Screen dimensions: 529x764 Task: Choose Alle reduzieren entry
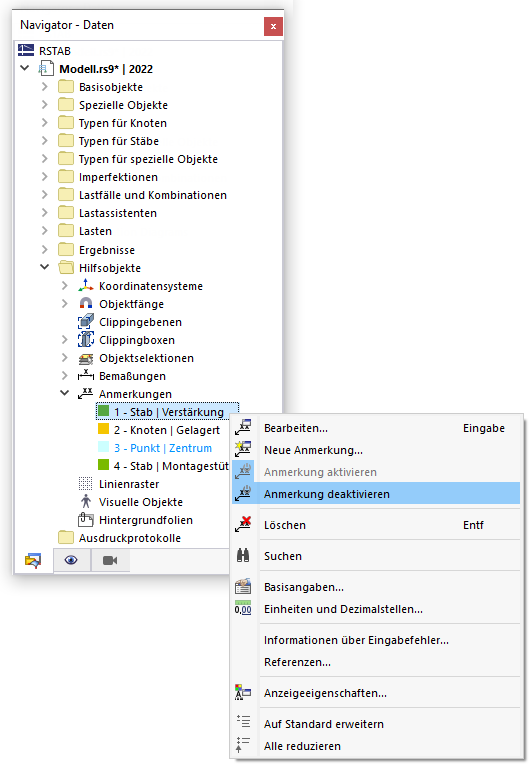click(376, 746)
